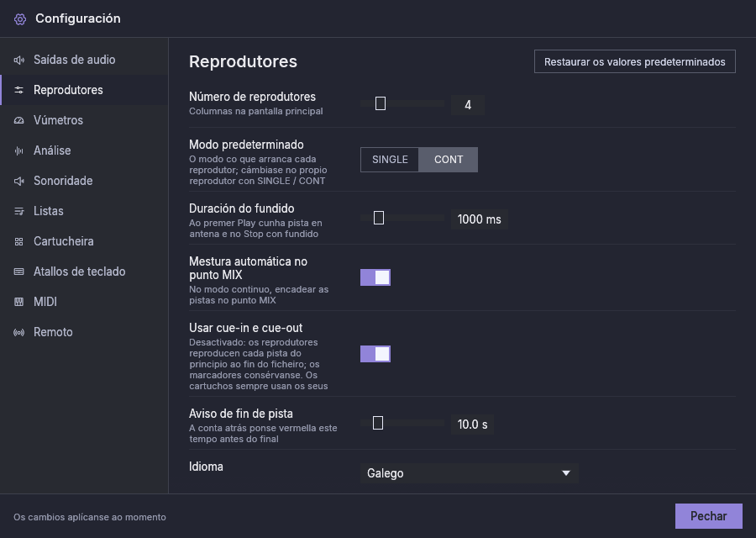756x538 pixels.
Task: Click the Modo predeterminado label
Action: [246, 145]
